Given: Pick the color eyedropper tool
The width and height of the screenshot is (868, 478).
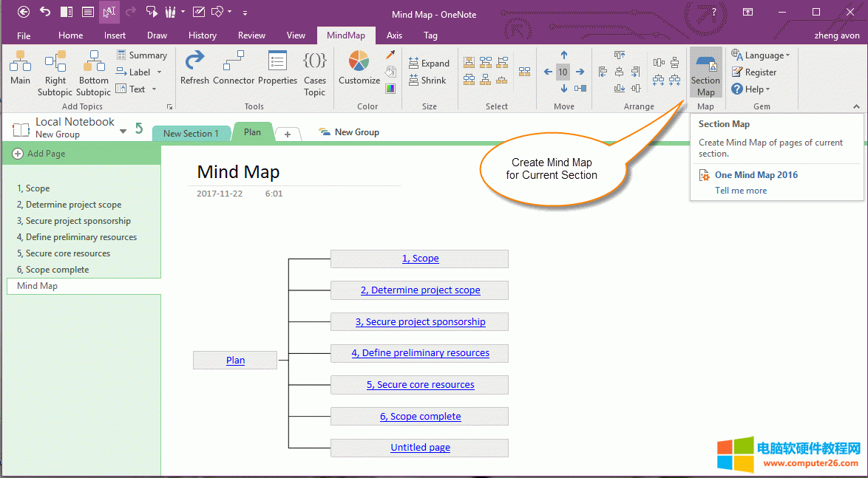Looking at the screenshot, I should tap(390, 55).
